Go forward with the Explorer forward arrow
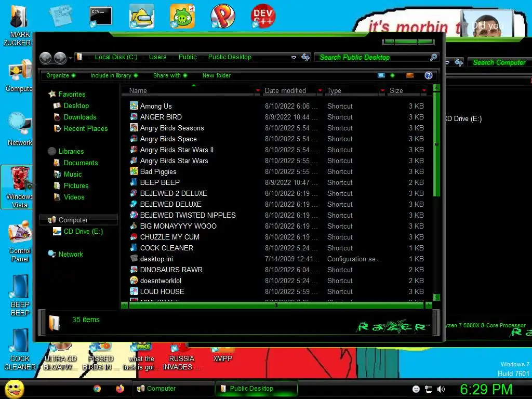The image size is (532, 399). pos(60,58)
